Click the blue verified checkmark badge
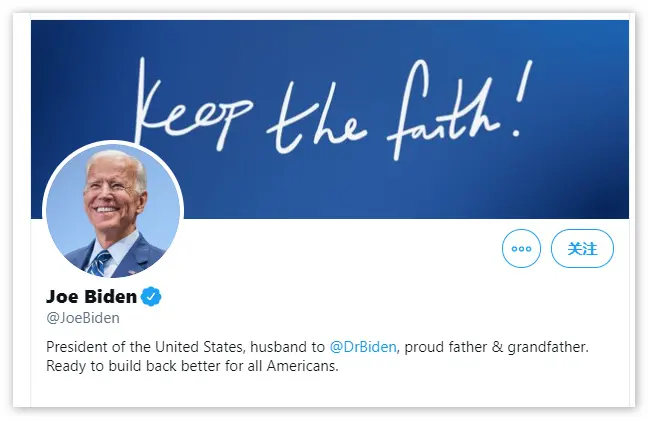The width and height of the screenshot is (649, 421). click(152, 296)
